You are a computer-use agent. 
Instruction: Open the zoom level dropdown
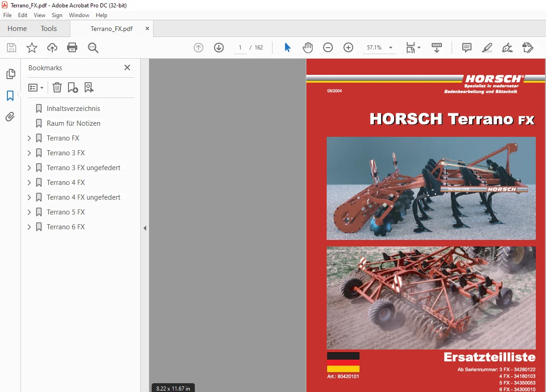pyautogui.click(x=391, y=48)
